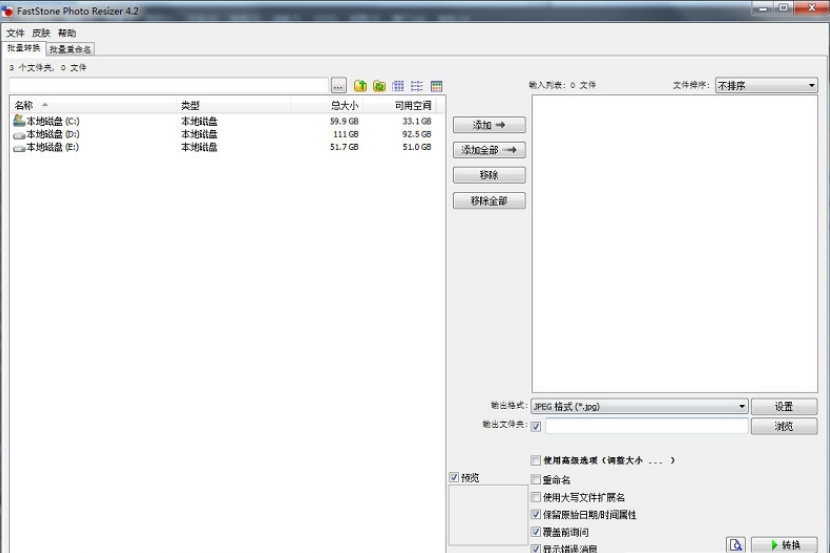Click the 添加全部 button

(x=489, y=150)
